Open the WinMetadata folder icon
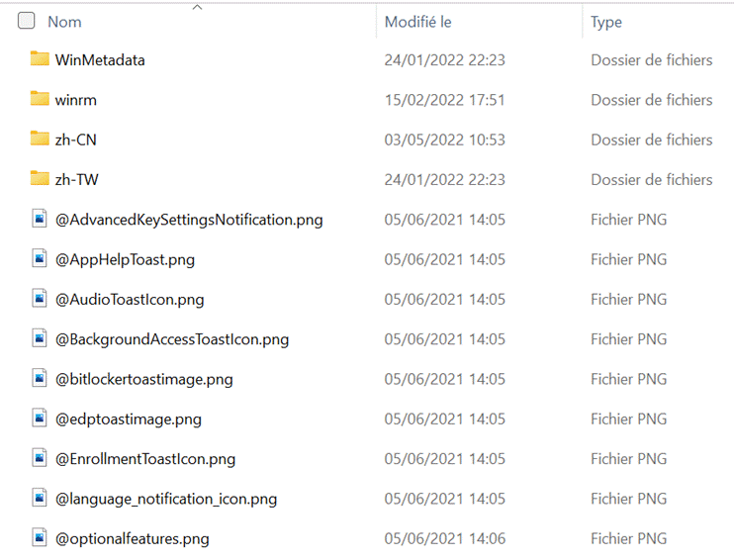Viewport: 734px width, 560px height. coord(40,59)
